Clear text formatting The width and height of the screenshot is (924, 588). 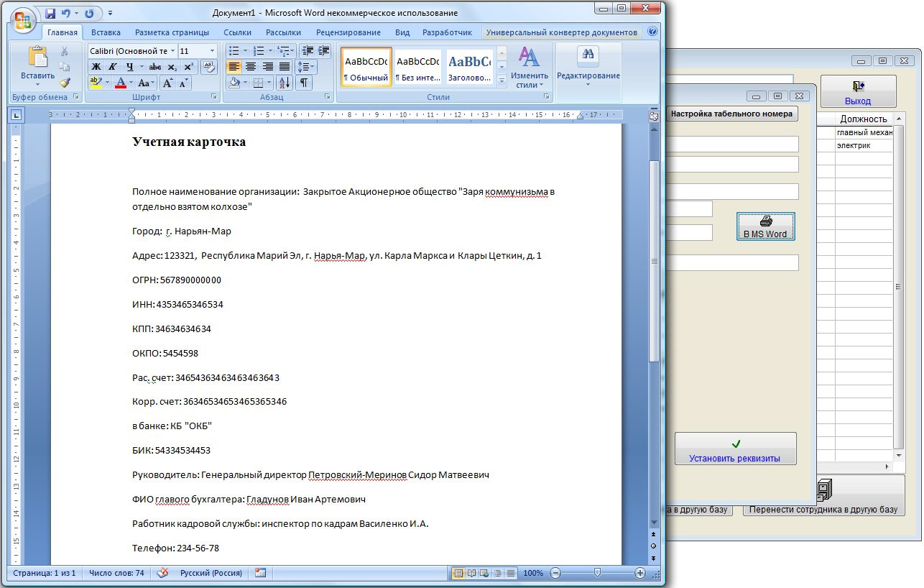point(209,67)
